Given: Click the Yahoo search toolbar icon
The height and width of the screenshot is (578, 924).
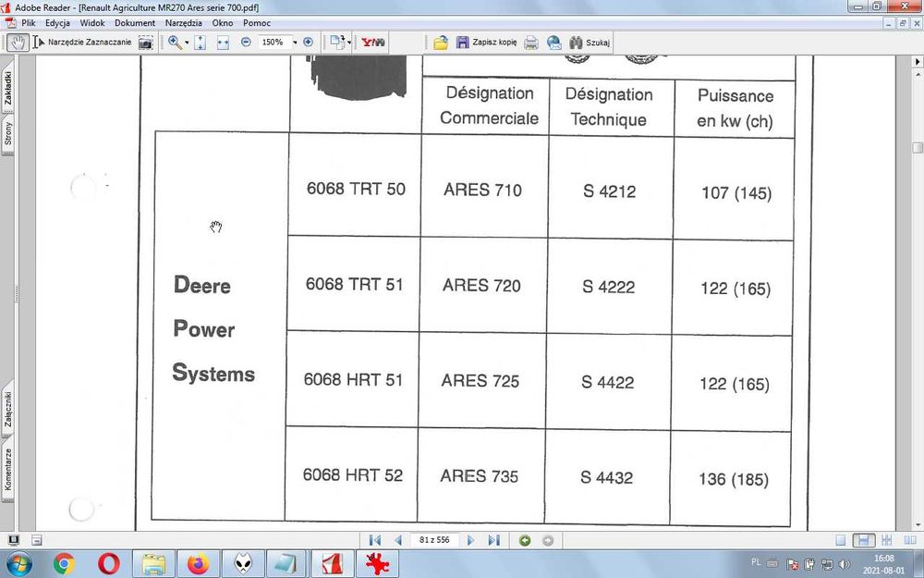Looking at the screenshot, I should pyautogui.click(x=373, y=42).
